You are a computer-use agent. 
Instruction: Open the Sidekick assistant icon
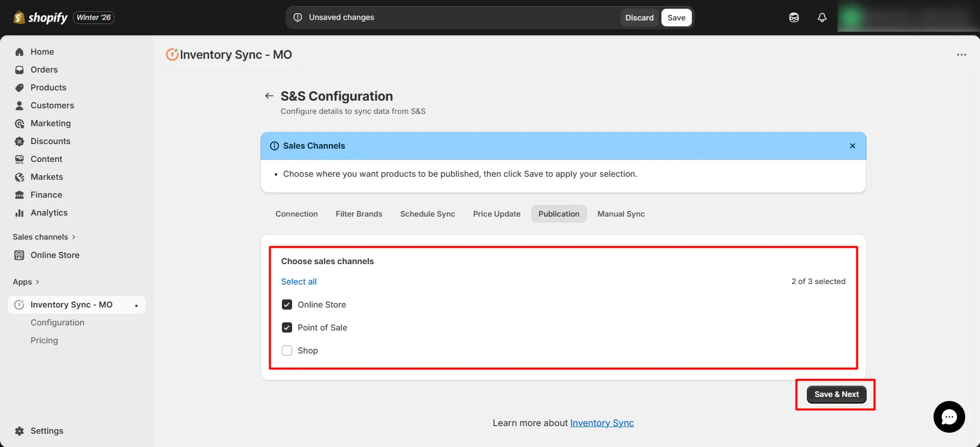(794, 17)
